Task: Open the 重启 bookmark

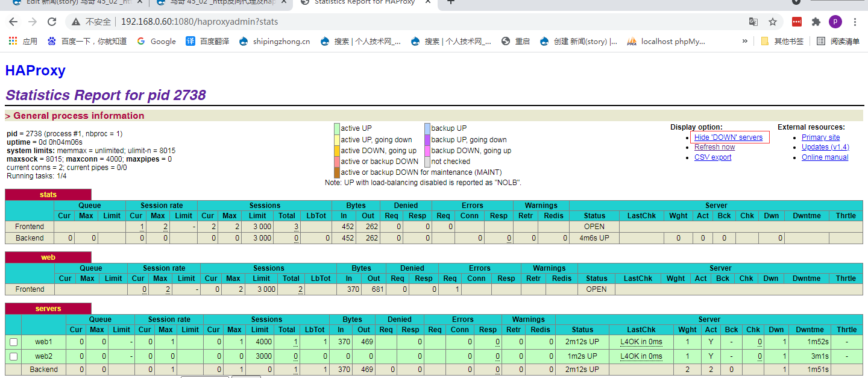Action: (x=517, y=42)
